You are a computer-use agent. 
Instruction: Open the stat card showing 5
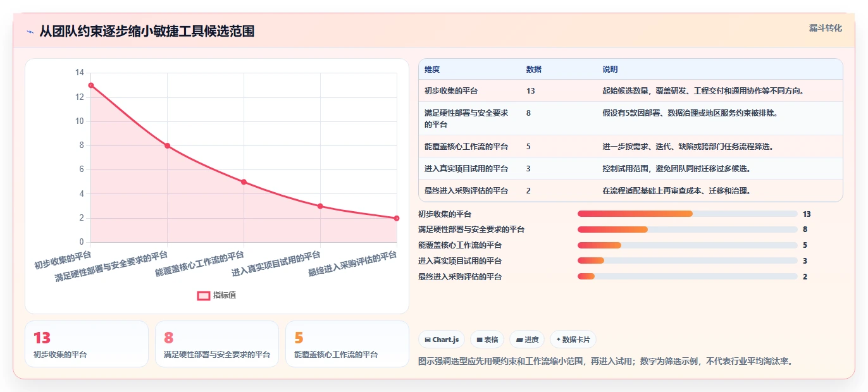(347, 344)
